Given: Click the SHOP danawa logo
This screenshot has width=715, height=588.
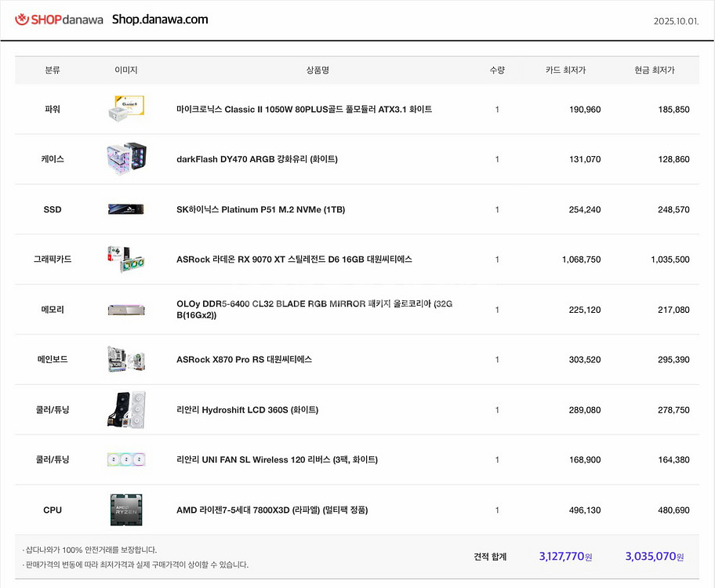Looking at the screenshot, I should (x=59, y=20).
